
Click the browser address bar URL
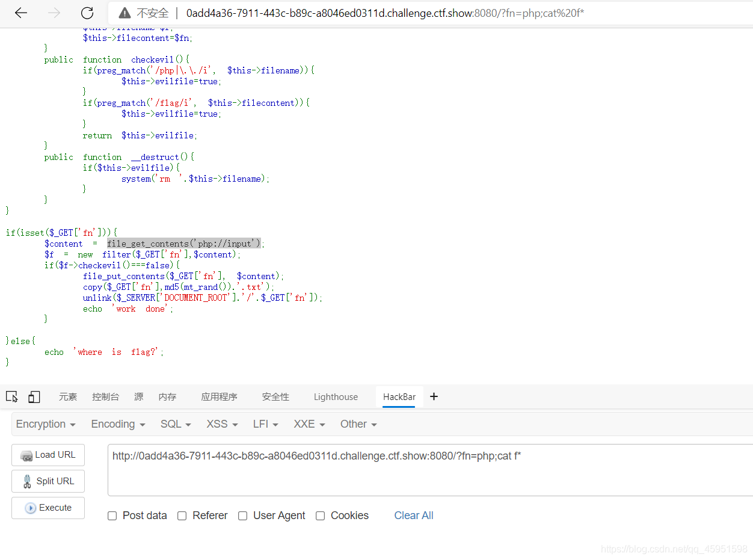pos(385,13)
